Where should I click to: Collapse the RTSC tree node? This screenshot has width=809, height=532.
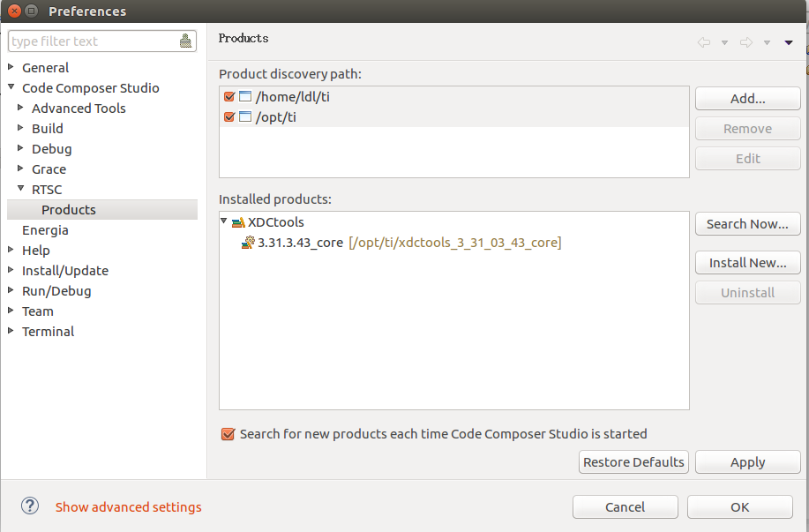21,189
